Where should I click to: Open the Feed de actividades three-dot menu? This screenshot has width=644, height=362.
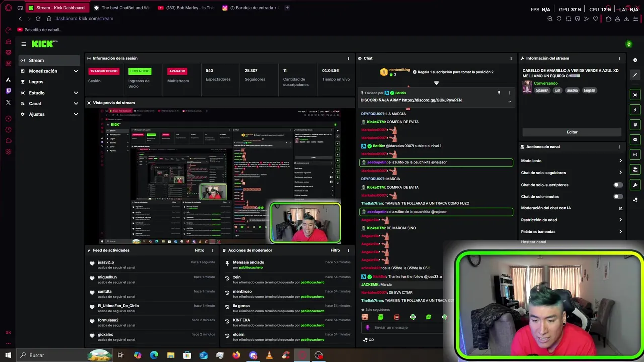212,250
